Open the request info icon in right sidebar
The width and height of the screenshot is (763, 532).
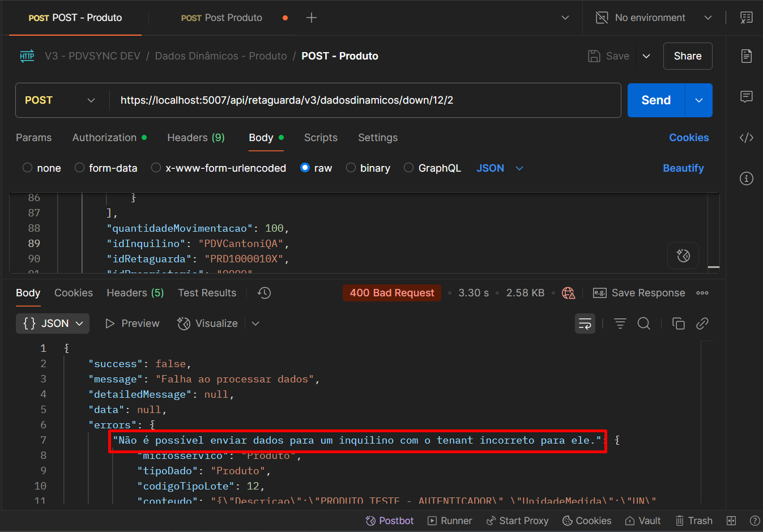(x=747, y=178)
